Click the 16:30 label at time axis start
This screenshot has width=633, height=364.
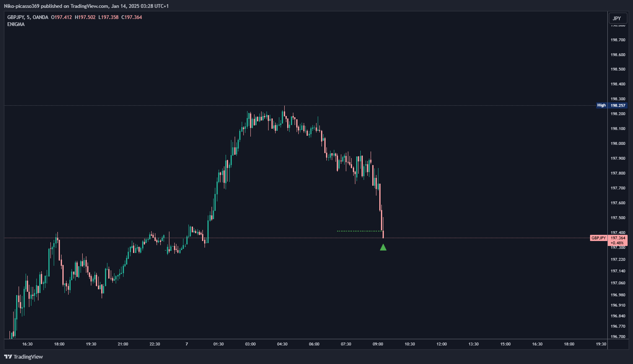click(x=27, y=344)
